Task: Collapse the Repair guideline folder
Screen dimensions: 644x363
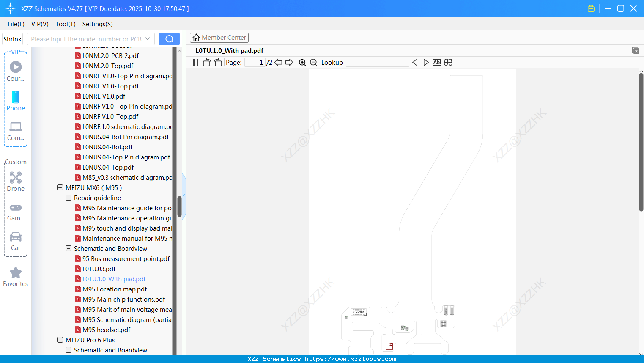Action: [x=69, y=198]
